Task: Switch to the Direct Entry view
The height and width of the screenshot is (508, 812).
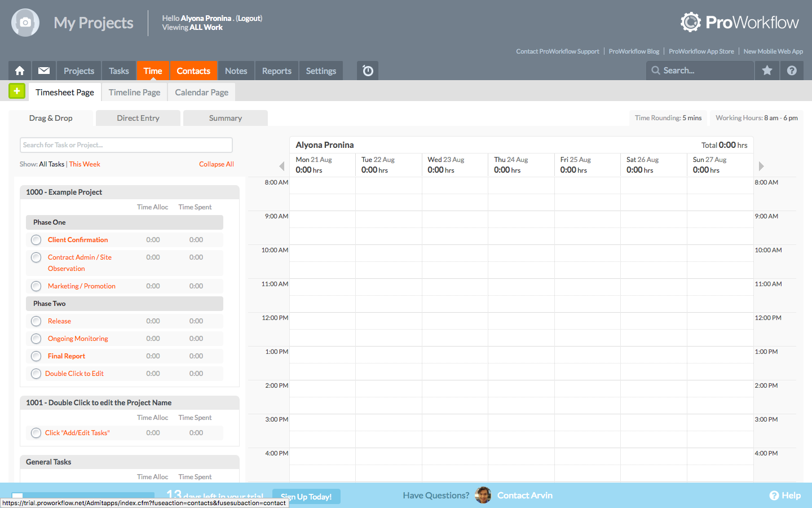Action: click(x=138, y=118)
